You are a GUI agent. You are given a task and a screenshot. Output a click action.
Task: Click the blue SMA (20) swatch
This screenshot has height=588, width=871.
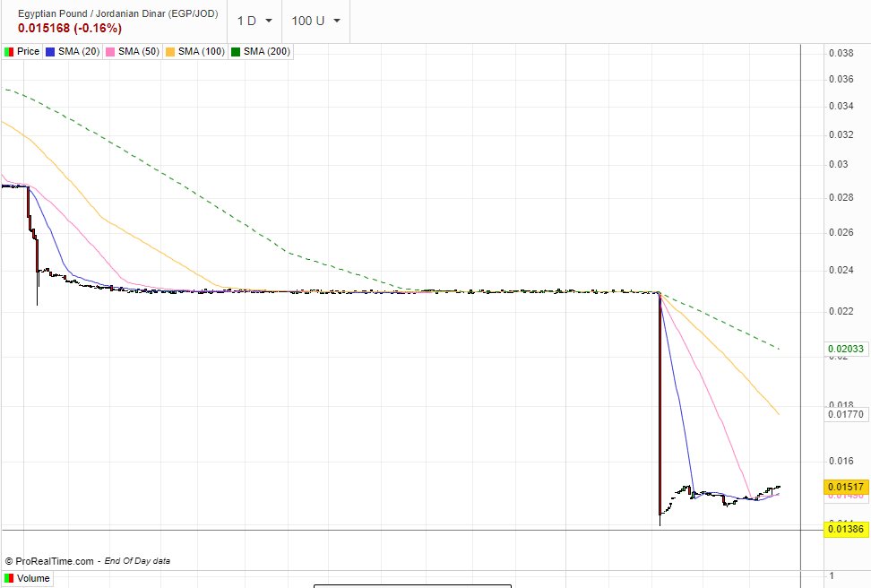coord(50,52)
